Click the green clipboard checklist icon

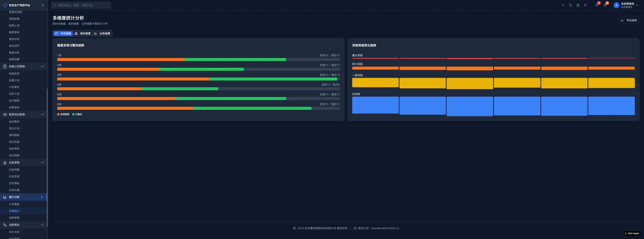(578, 5)
